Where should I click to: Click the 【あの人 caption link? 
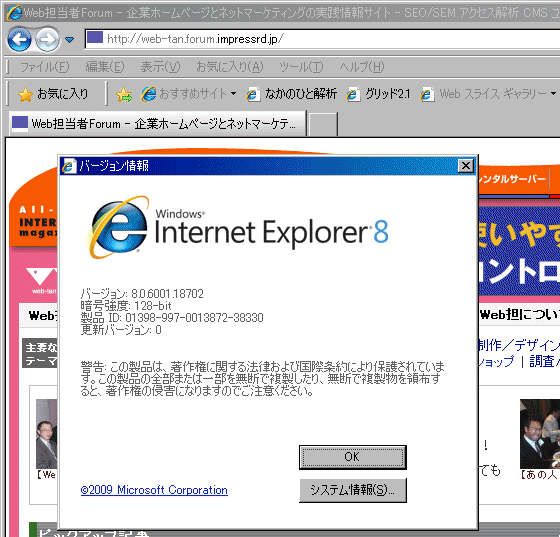pos(539,475)
